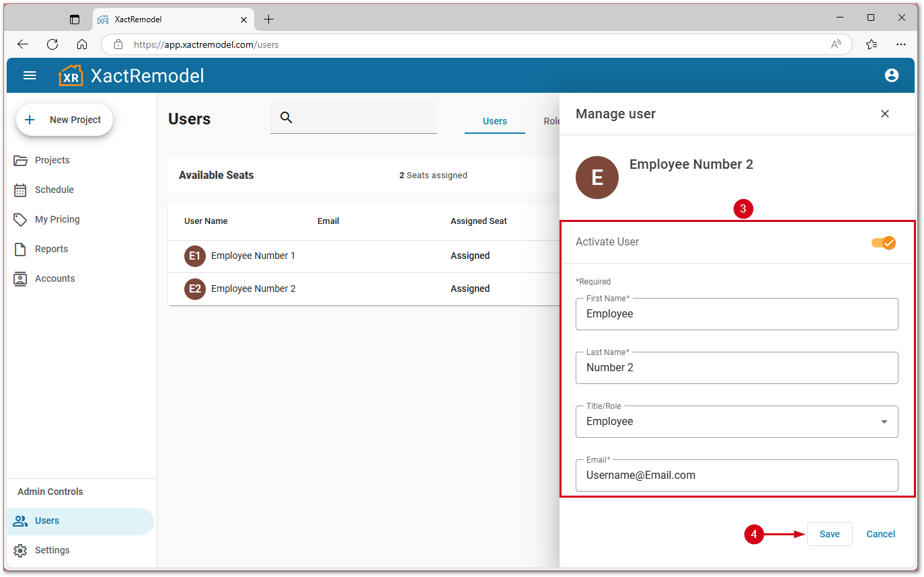
Task: Click the search magnifier icon
Action: [x=286, y=118]
